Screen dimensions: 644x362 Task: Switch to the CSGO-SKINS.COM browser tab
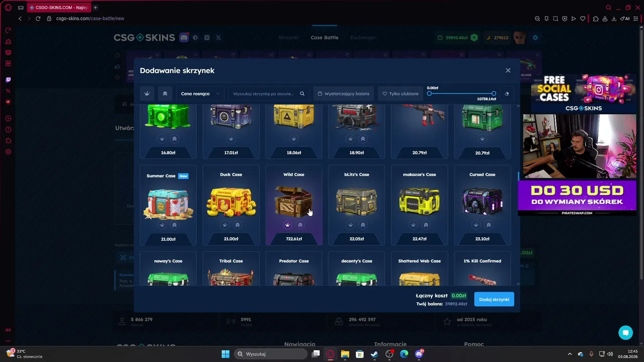[58, 8]
